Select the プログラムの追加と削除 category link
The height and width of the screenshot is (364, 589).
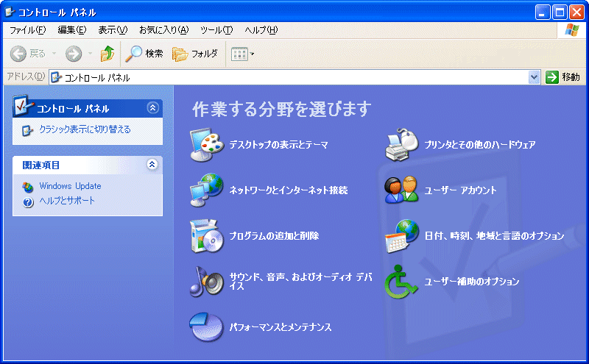coord(274,236)
